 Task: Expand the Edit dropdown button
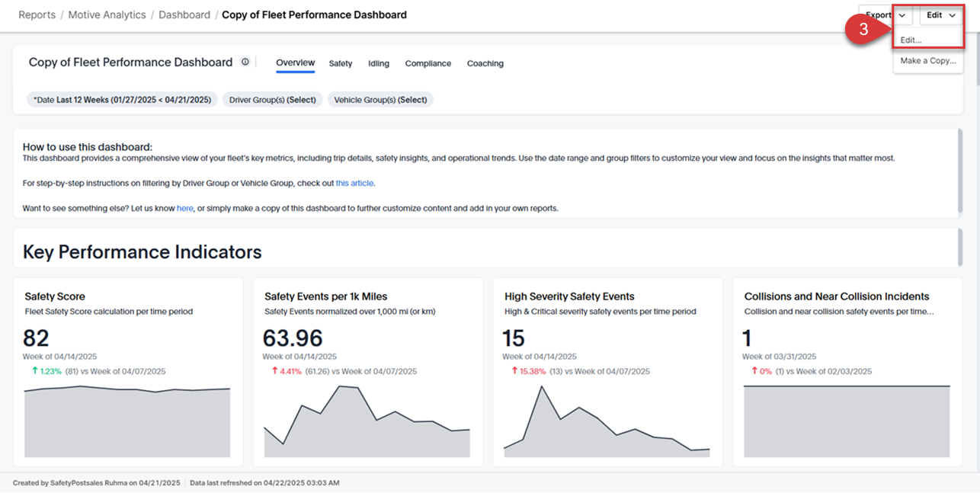[941, 15]
